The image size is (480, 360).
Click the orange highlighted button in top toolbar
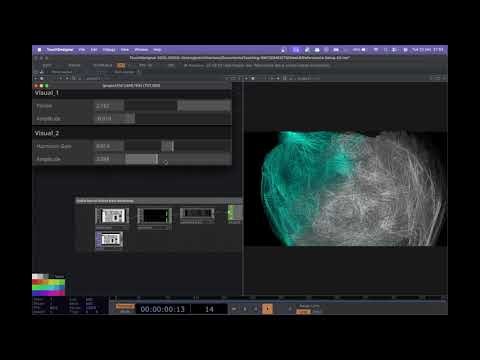121,65
